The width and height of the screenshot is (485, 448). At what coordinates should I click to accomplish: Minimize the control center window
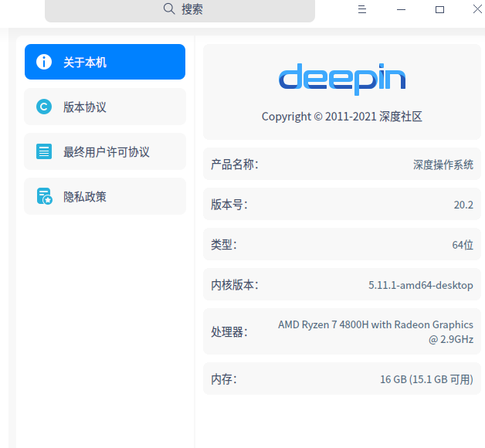click(x=401, y=9)
